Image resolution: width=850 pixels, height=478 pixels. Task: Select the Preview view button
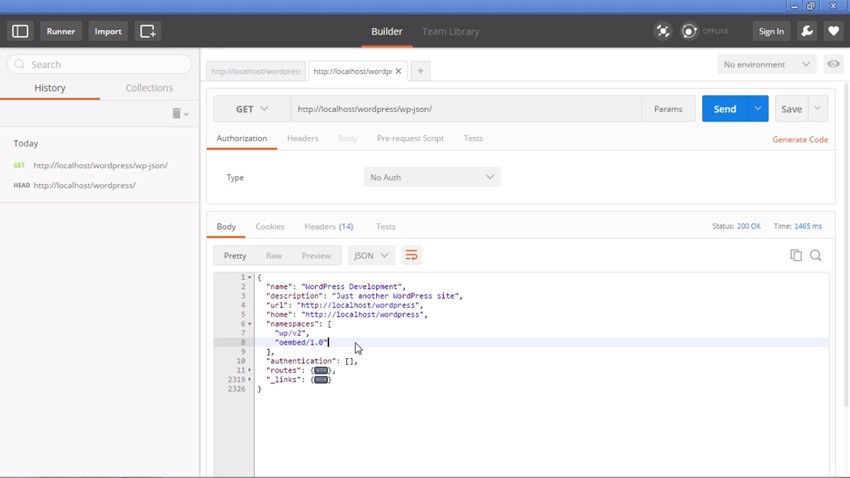click(x=316, y=255)
